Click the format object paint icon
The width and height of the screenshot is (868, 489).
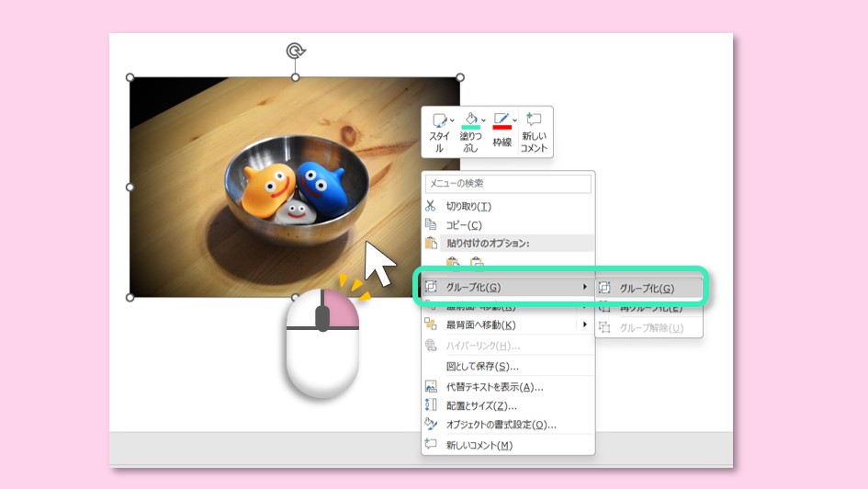431,424
